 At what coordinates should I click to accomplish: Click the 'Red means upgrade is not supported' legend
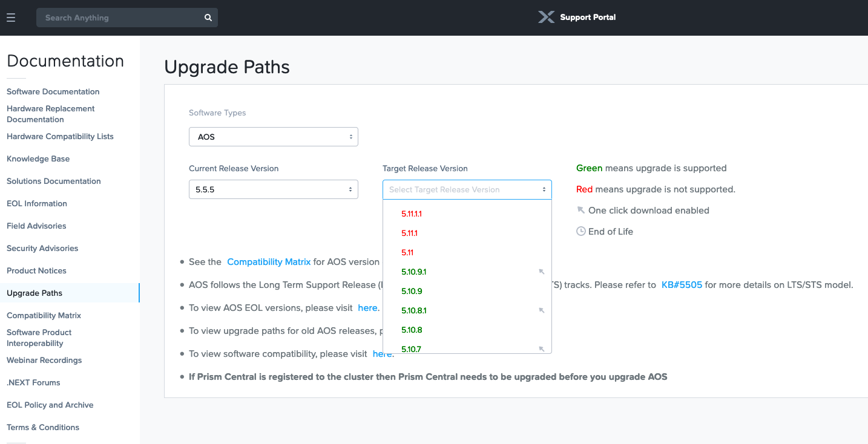click(656, 189)
